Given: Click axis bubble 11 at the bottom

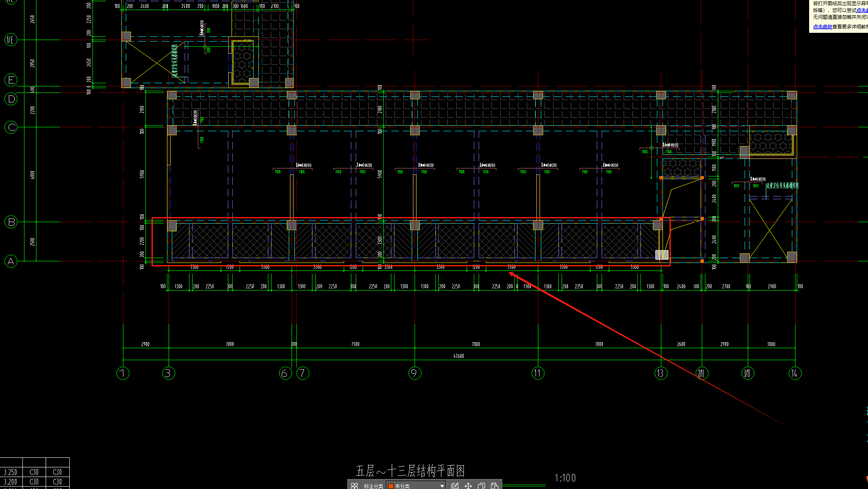Looking at the screenshot, I should [538, 373].
